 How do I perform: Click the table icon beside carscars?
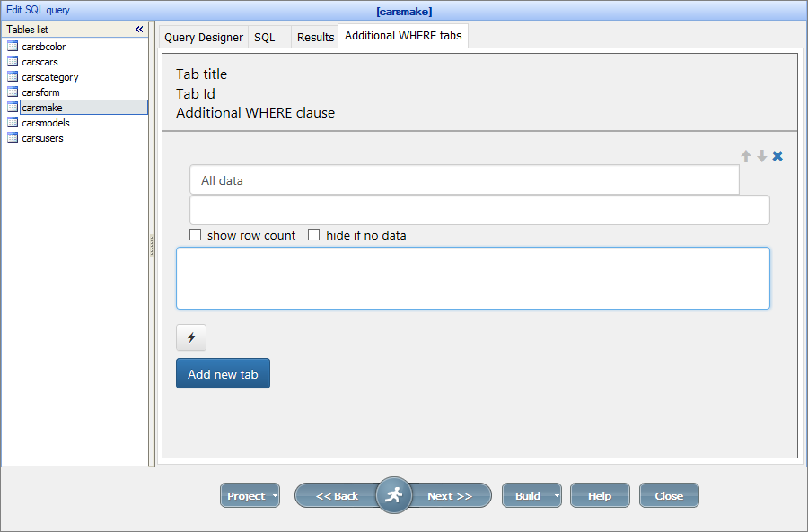pyautogui.click(x=12, y=61)
